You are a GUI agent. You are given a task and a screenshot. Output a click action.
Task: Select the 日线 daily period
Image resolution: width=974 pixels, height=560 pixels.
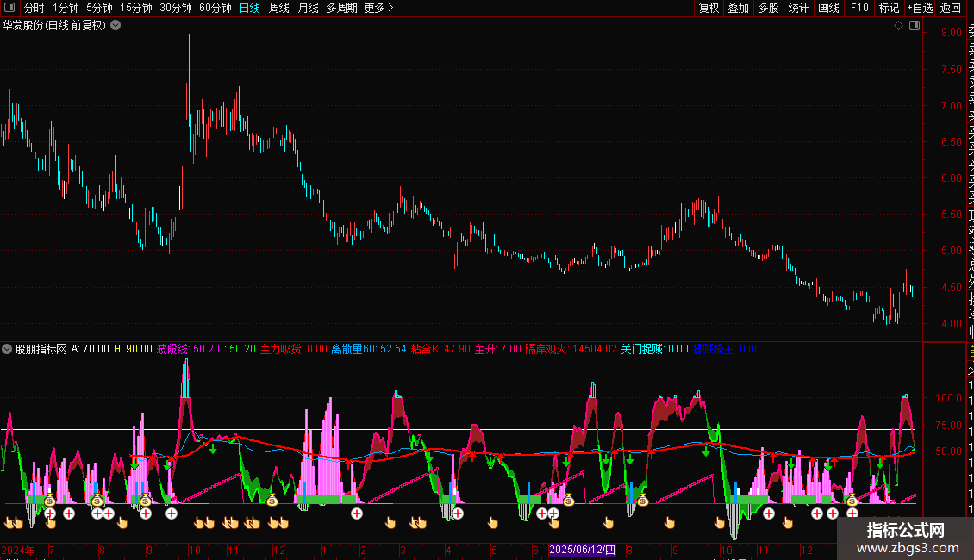[250, 8]
